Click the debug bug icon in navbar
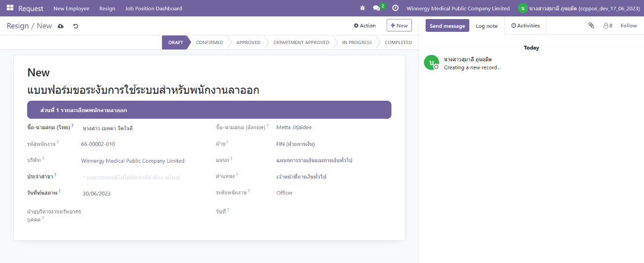644x263 pixels. tap(363, 9)
